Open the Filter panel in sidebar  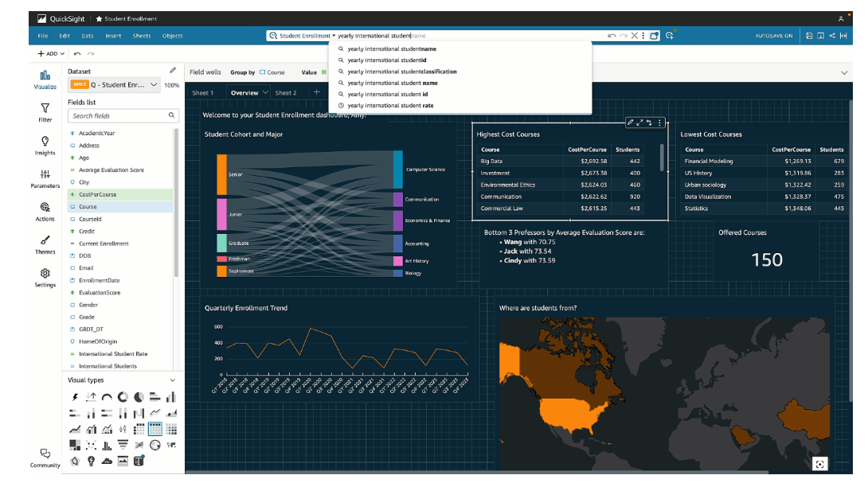(x=45, y=112)
